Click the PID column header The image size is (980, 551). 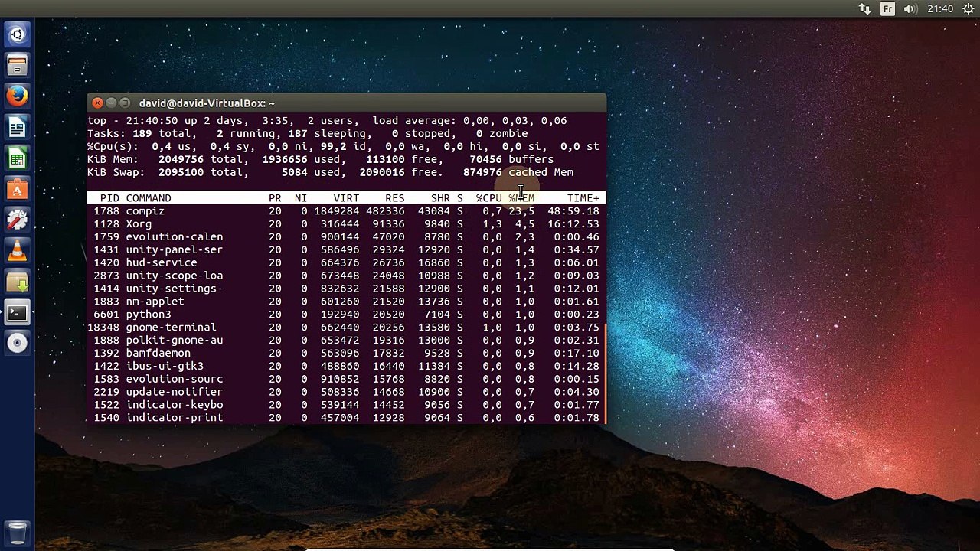tap(109, 198)
